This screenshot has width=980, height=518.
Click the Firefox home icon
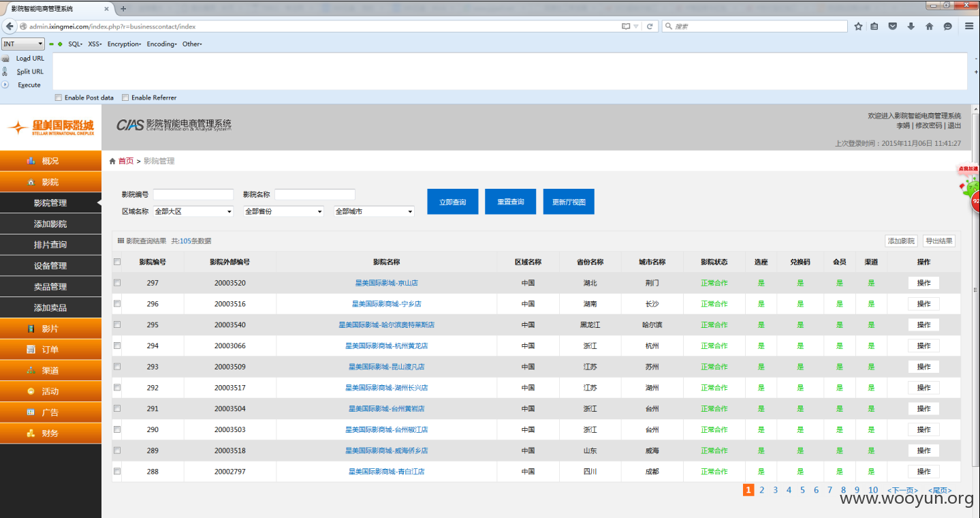[929, 27]
